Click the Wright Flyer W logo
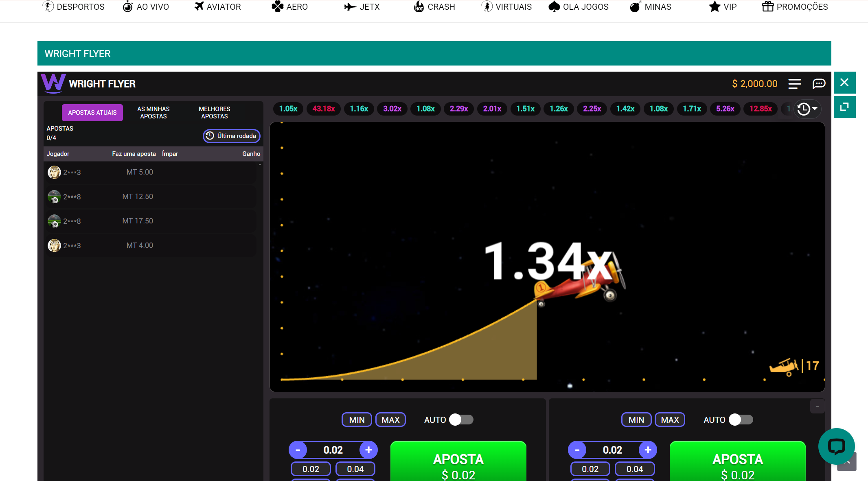 point(53,83)
